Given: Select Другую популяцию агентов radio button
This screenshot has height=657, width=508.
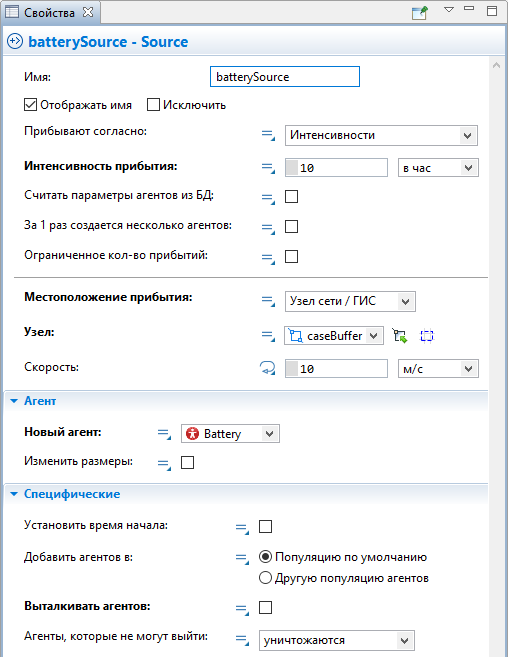Looking at the screenshot, I should pos(265,578).
